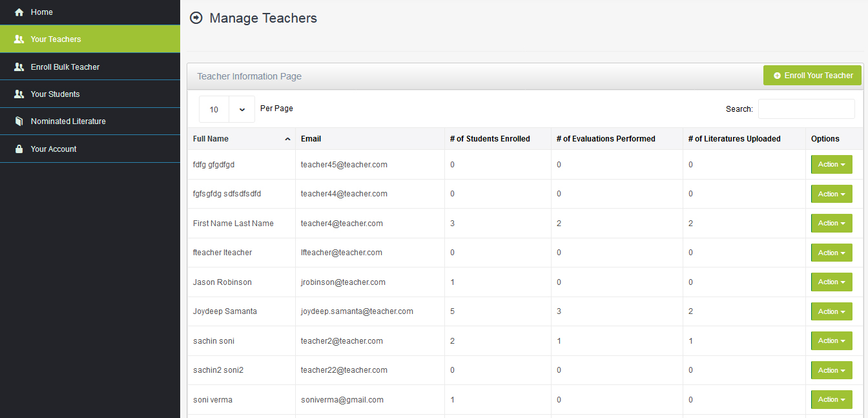Click email jrobinson@teacher.com
Screen dimensions: 868x418
(343, 282)
